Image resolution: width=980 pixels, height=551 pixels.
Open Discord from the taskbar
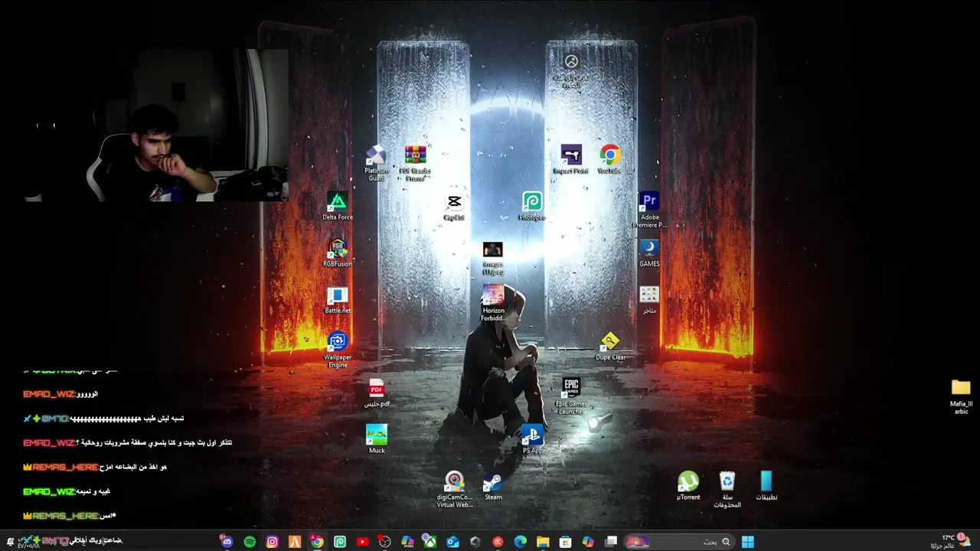[227, 542]
